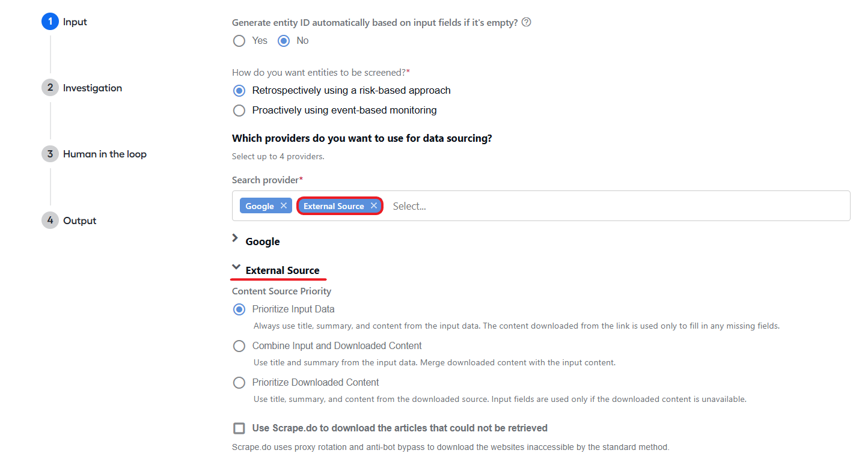This screenshot has width=868, height=456.
Task: Open the Output step label
Action: tap(80, 220)
